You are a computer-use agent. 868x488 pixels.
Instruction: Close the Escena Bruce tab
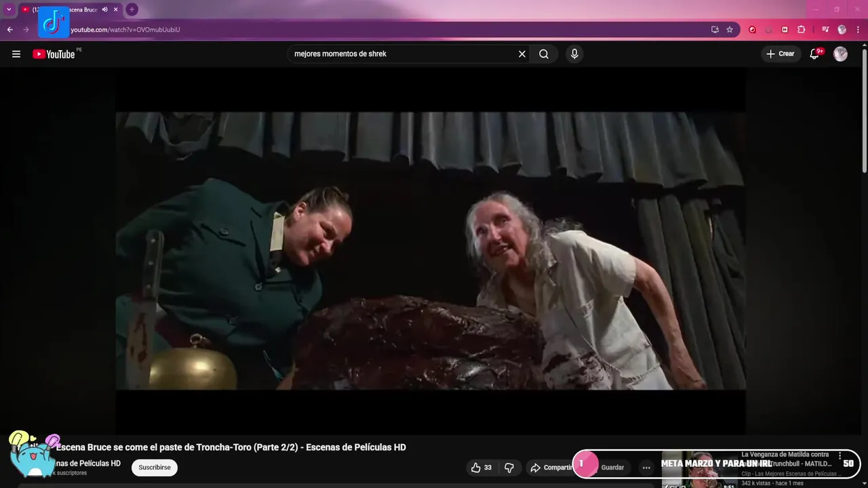pos(116,9)
